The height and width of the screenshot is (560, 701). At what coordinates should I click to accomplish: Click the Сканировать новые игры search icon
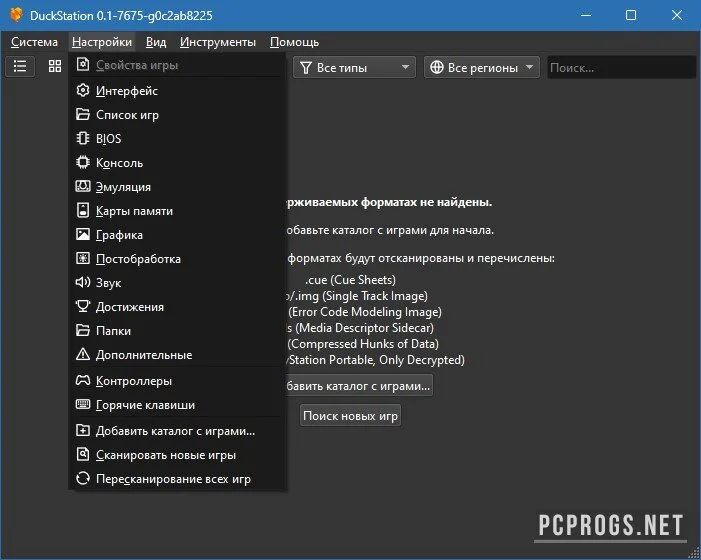click(x=83, y=455)
